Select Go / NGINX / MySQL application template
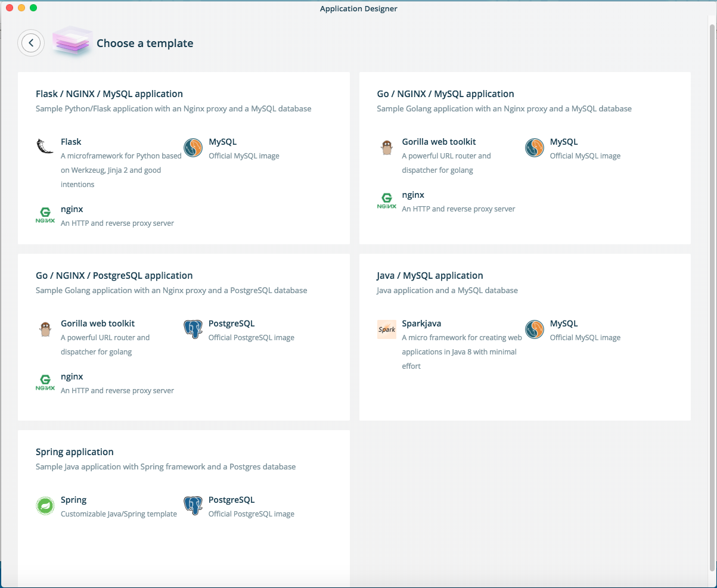The image size is (717, 588). point(445,94)
